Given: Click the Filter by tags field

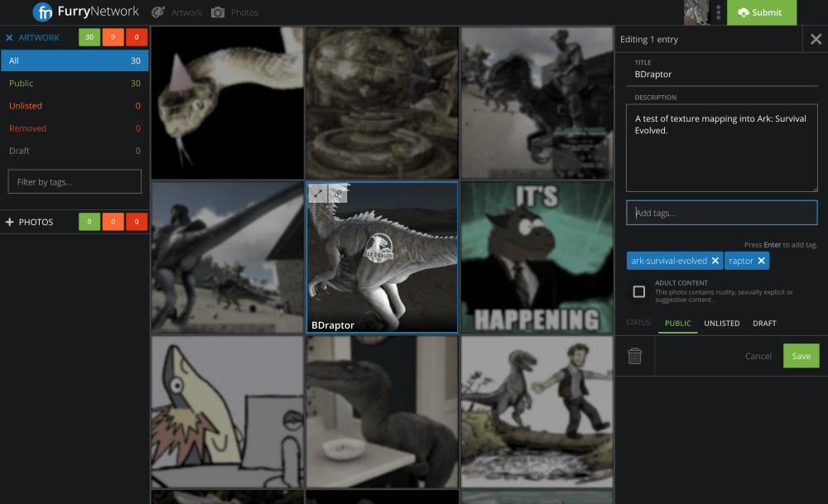Looking at the screenshot, I should [x=75, y=181].
